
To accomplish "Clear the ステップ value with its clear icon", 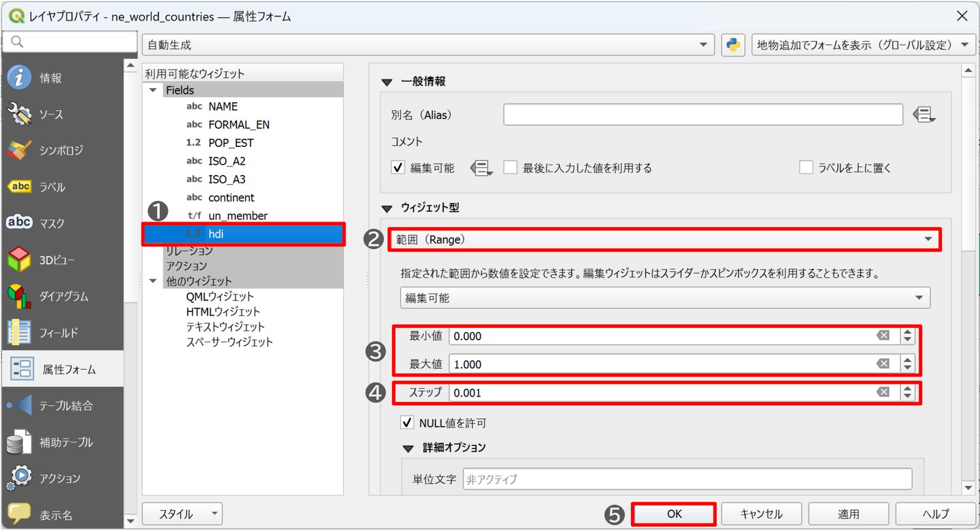I will 883,392.
